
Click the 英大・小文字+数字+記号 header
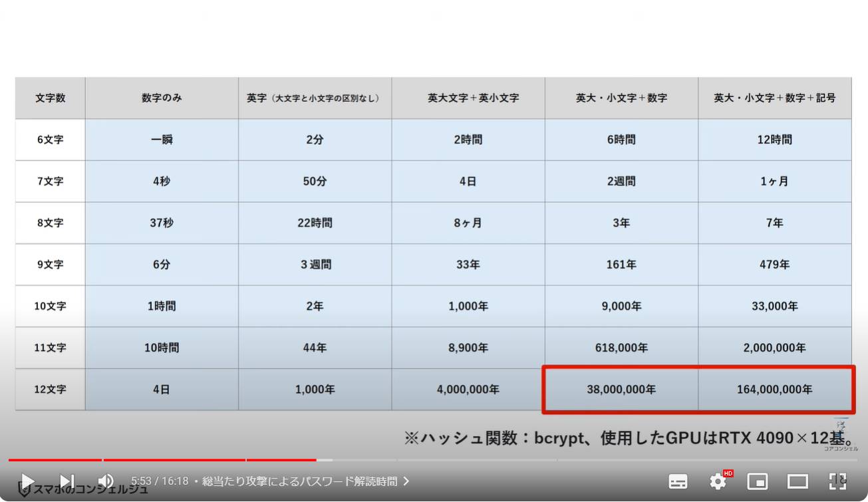(x=774, y=98)
